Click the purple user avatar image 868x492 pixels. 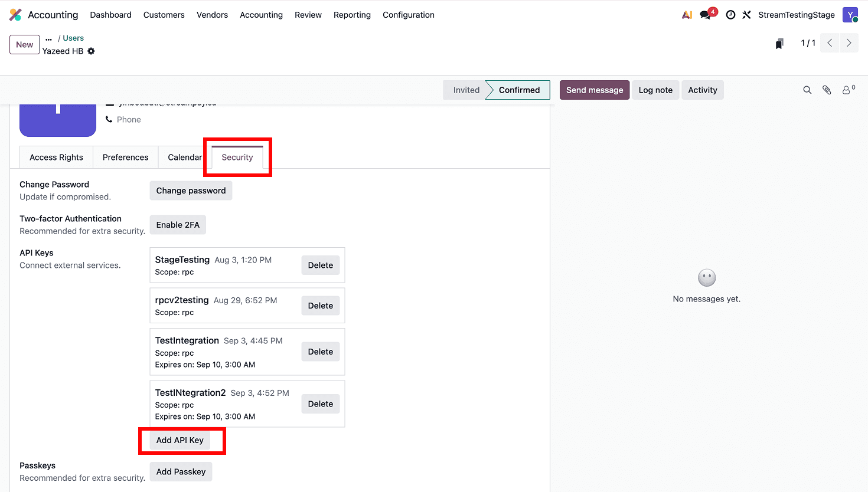58,120
